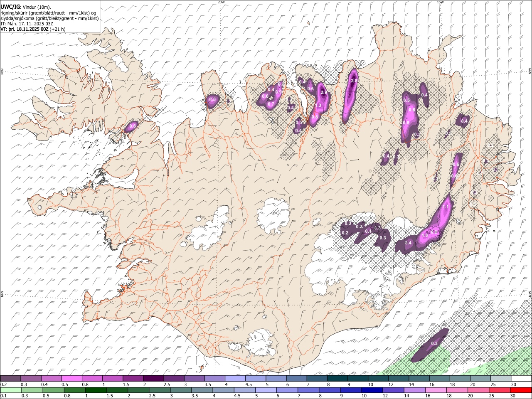Click top-row legend swatch labeled 3.5
Image resolution: width=532 pixels, height=399 pixels.
[214, 378]
